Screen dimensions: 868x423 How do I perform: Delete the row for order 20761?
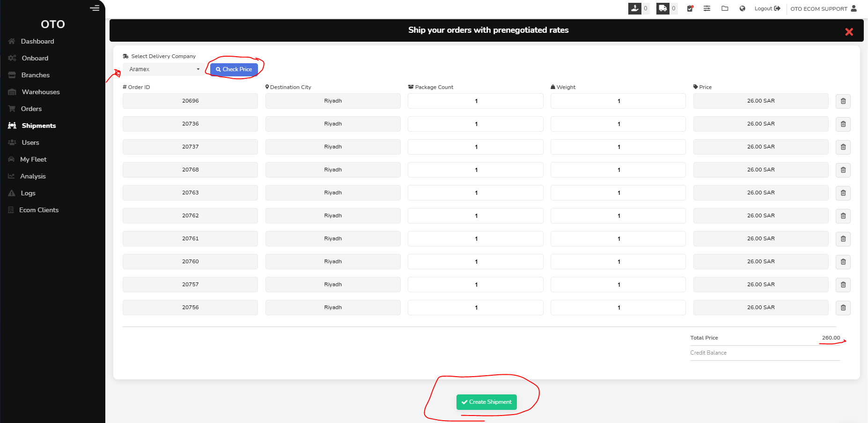(843, 239)
